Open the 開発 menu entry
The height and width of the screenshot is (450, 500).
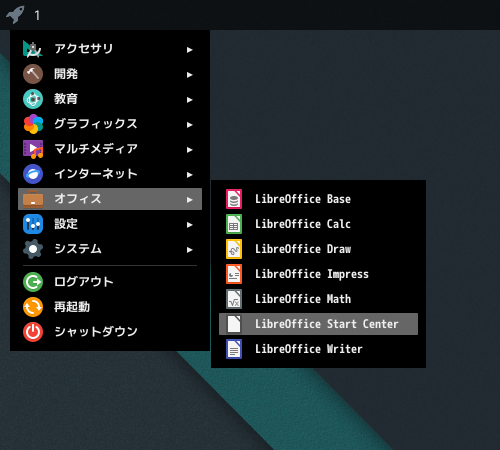point(110,74)
